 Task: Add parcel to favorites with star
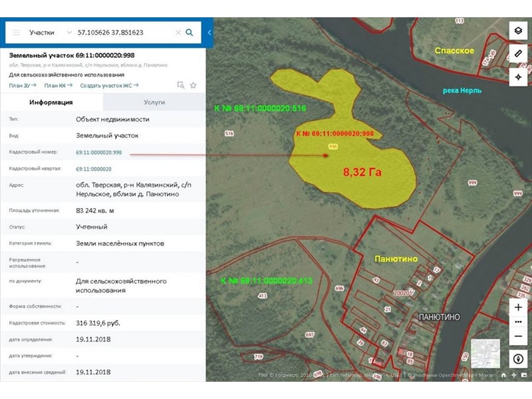click(194, 85)
